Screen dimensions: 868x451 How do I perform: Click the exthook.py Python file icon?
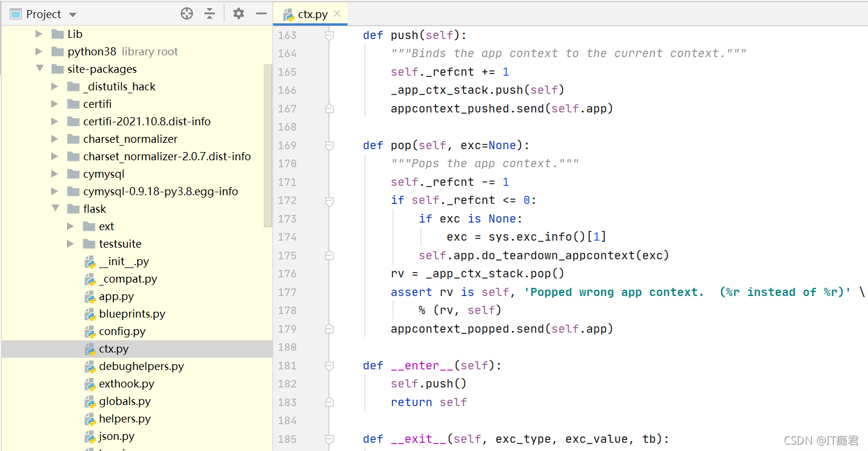[90, 384]
